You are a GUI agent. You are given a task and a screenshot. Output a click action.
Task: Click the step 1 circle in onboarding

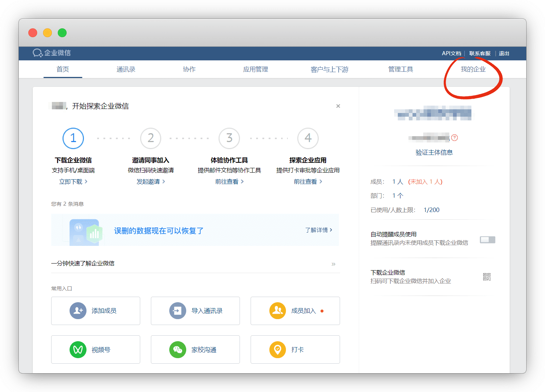[73, 138]
